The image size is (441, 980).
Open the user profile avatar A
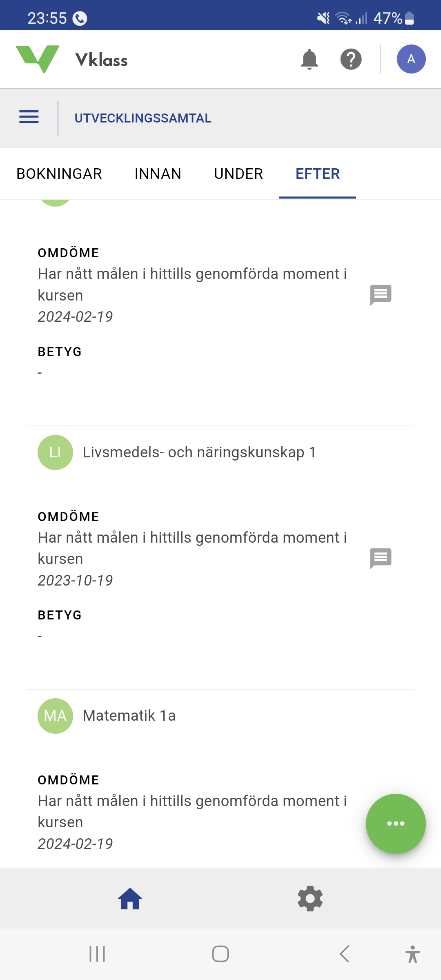(411, 59)
